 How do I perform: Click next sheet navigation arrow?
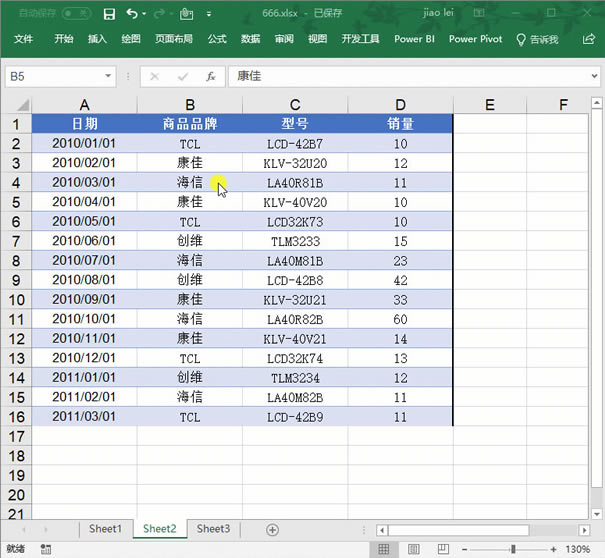coord(46,530)
